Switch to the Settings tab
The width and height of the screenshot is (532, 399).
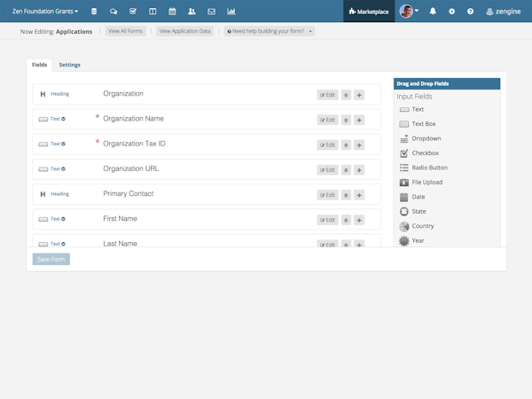click(69, 65)
